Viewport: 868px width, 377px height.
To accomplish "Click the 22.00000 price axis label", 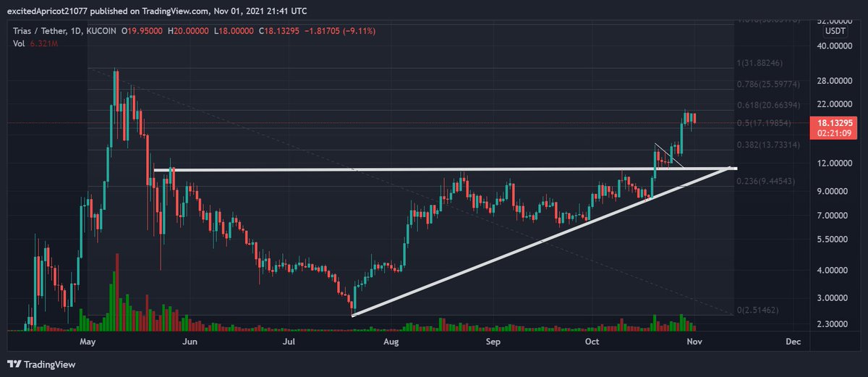I will (x=834, y=106).
